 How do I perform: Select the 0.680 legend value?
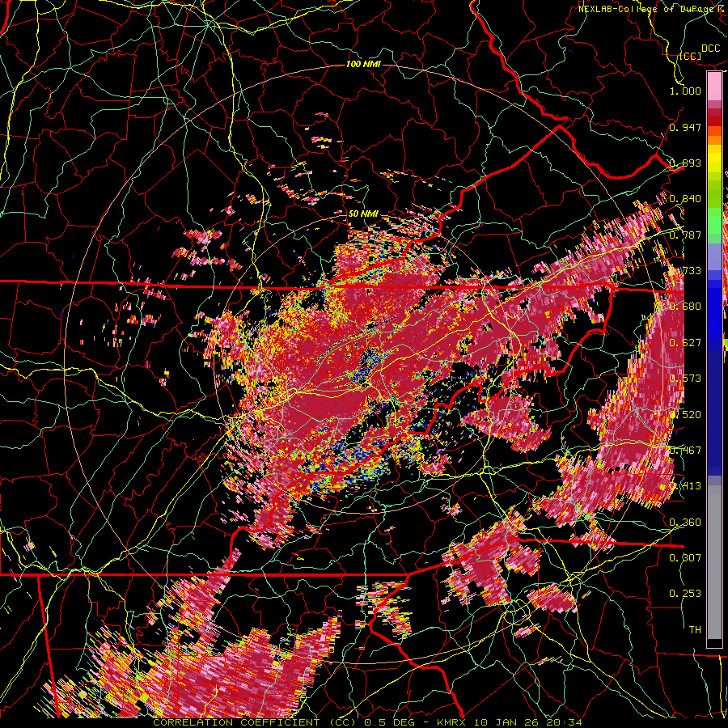click(x=685, y=307)
